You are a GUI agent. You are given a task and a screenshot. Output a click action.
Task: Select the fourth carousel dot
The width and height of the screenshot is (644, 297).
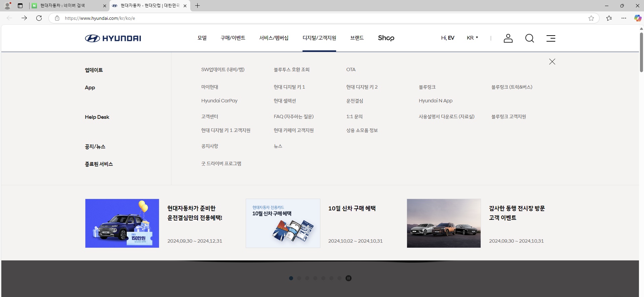coord(315,278)
